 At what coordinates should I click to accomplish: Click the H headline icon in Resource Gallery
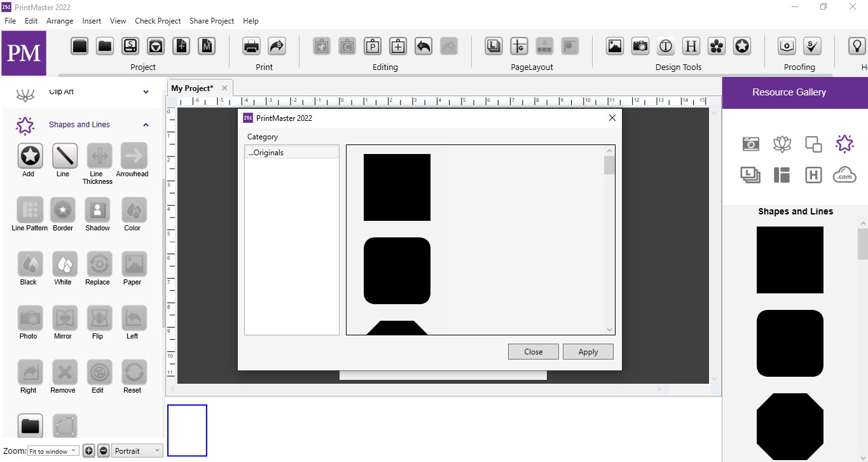coord(813,175)
